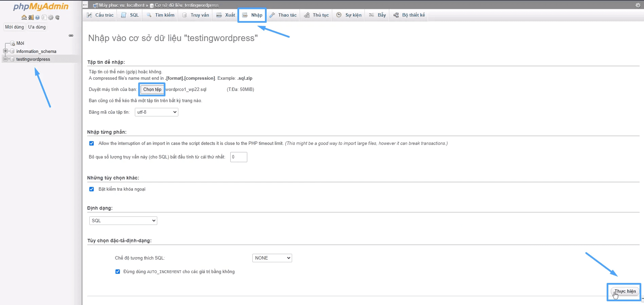Click the "(T.Đa: 50MiB)" size limit text

click(x=240, y=89)
